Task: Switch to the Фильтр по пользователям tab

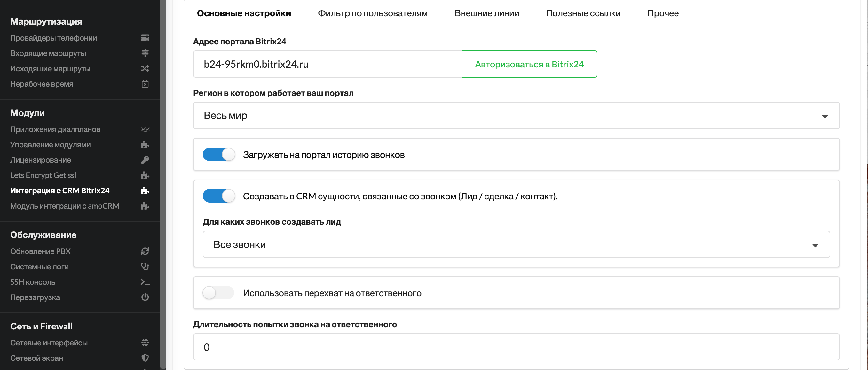Action: click(x=373, y=13)
